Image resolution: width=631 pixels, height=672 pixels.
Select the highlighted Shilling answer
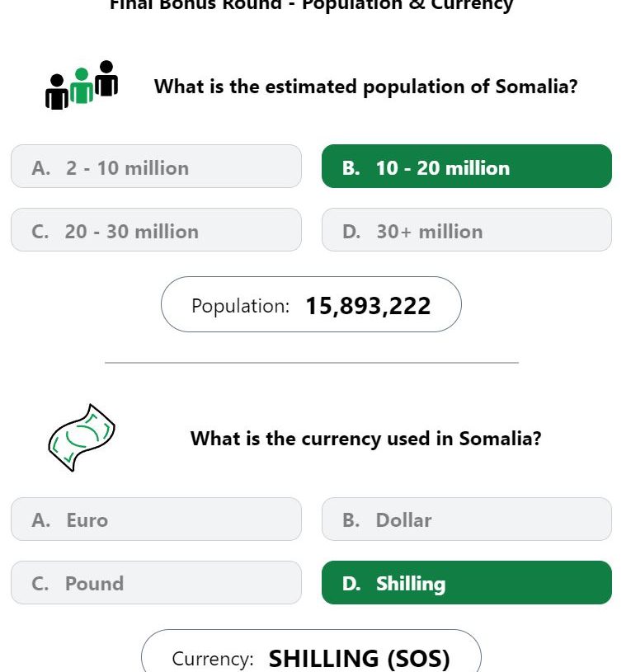click(x=466, y=582)
